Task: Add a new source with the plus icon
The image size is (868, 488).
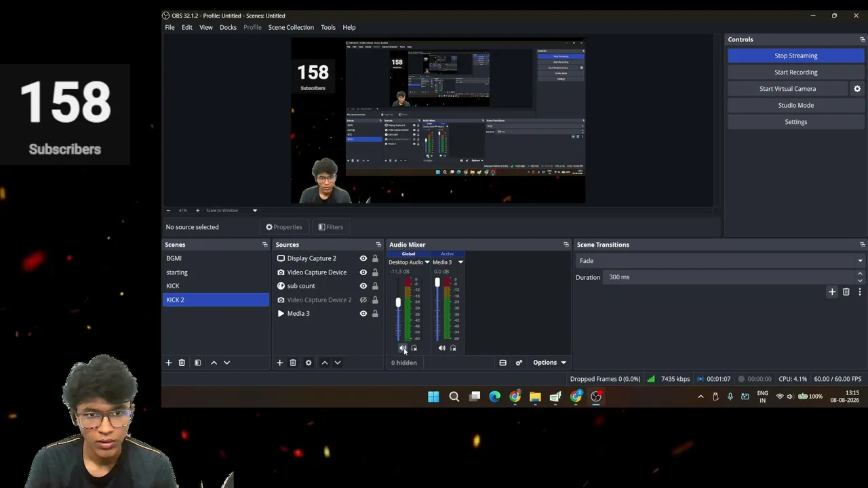Action: coord(279,363)
